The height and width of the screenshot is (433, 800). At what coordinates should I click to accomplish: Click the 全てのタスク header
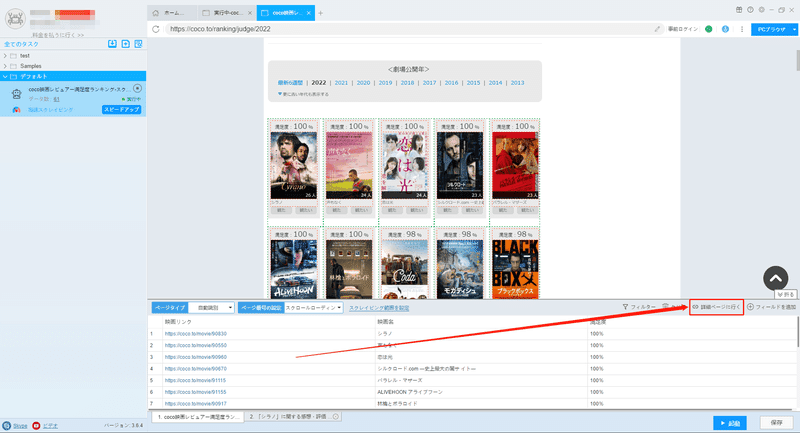(x=21, y=44)
